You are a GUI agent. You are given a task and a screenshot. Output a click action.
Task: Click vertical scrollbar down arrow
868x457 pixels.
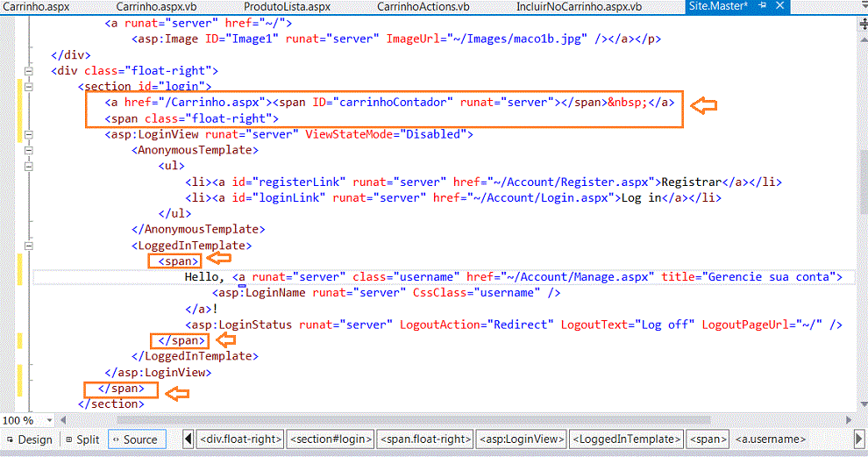(863, 405)
